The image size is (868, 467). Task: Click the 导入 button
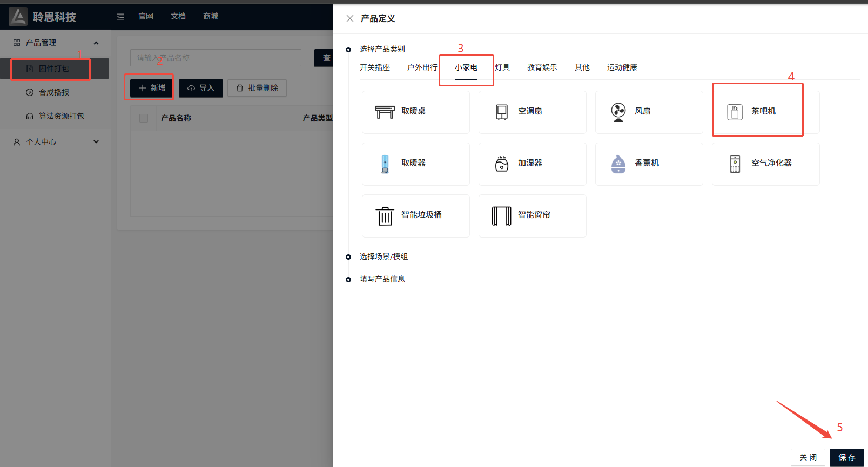coord(201,88)
